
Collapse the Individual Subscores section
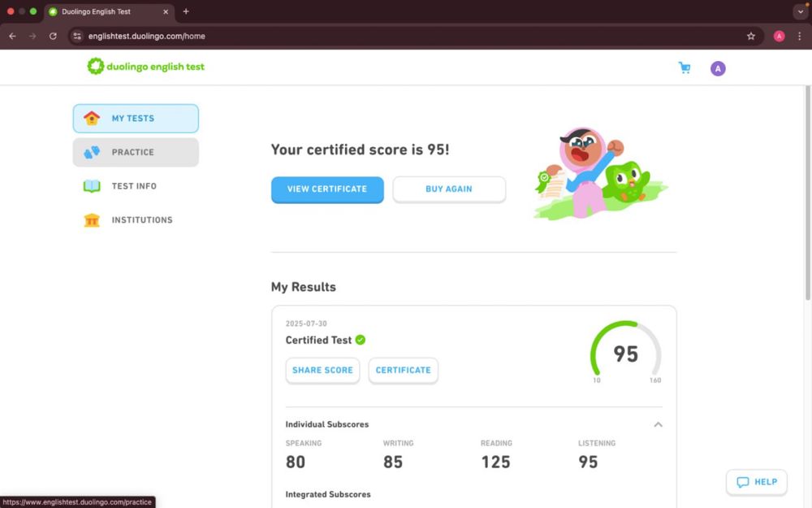[x=658, y=424]
